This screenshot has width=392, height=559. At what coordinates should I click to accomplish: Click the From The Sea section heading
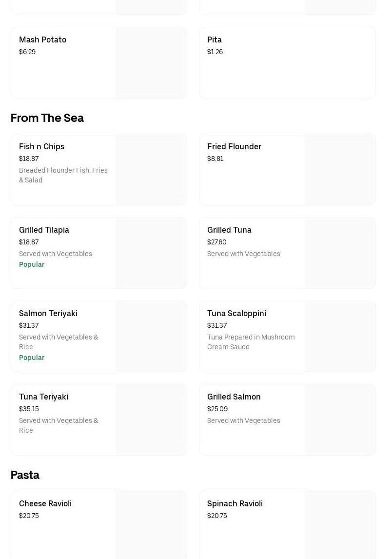pos(47,118)
